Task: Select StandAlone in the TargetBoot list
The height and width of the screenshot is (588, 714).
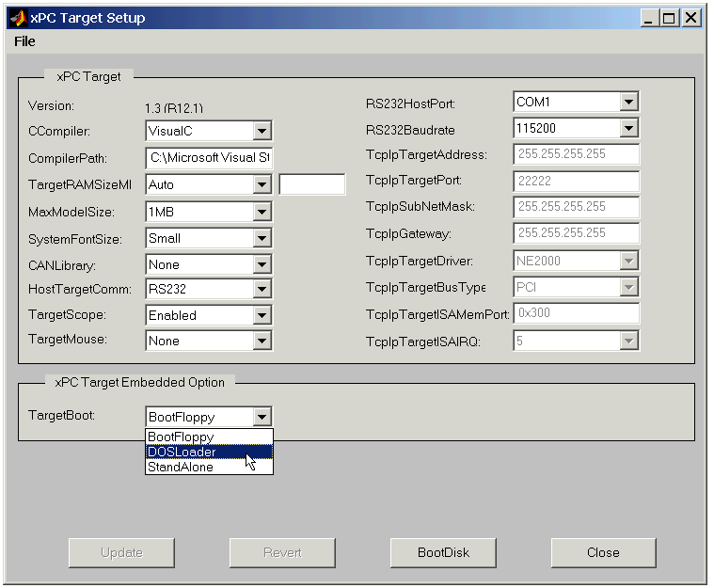Action: point(209,467)
